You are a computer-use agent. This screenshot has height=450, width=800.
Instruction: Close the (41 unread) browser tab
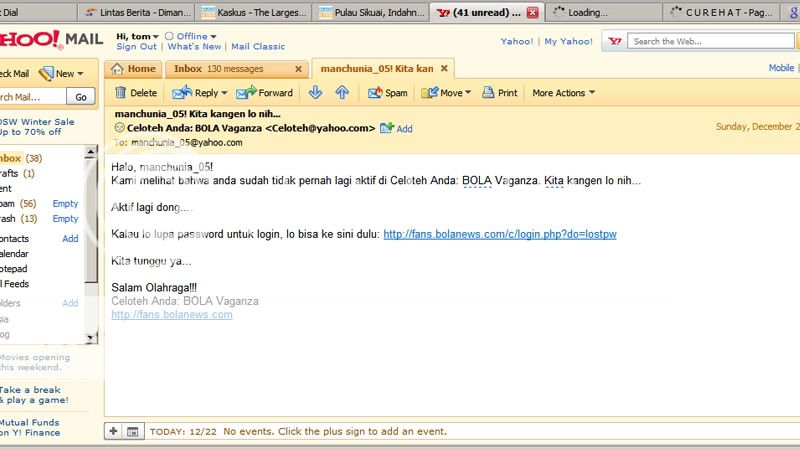coord(532,13)
